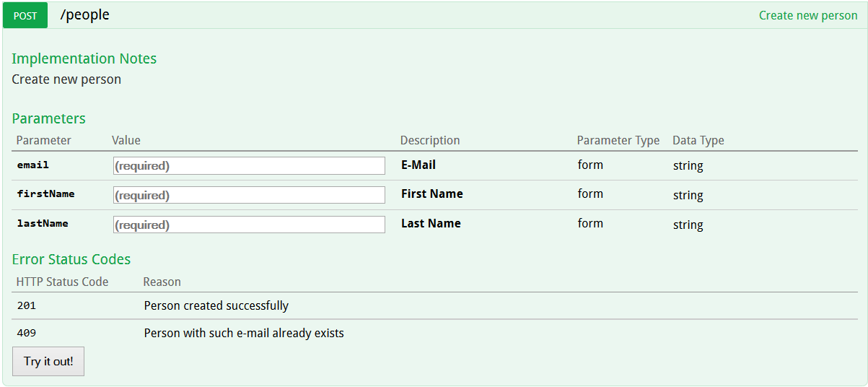This screenshot has width=868, height=387.
Task: Focus the email required input field
Action: tap(249, 165)
